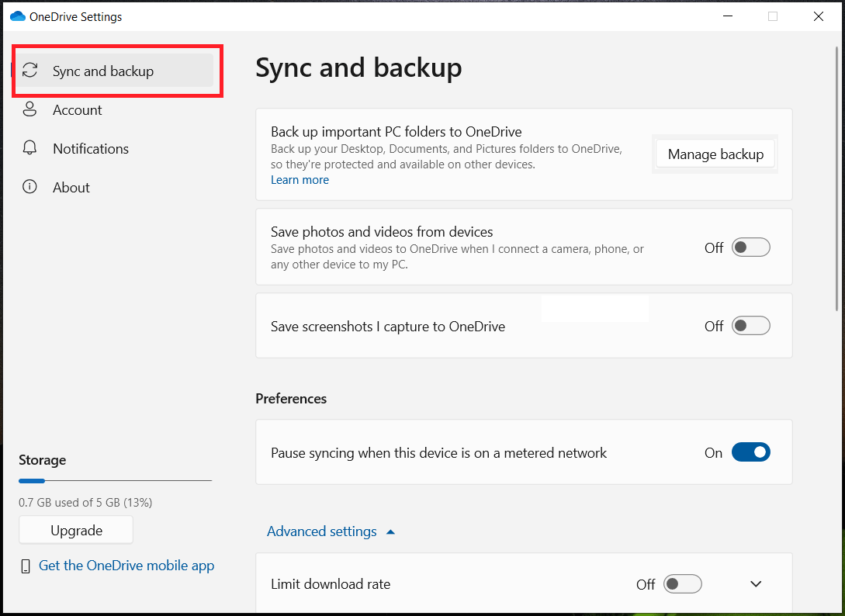Image resolution: width=845 pixels, height=616 pixels.
Task: Expand the Limit download rate chevron
Action: click(x=756, y=583)
